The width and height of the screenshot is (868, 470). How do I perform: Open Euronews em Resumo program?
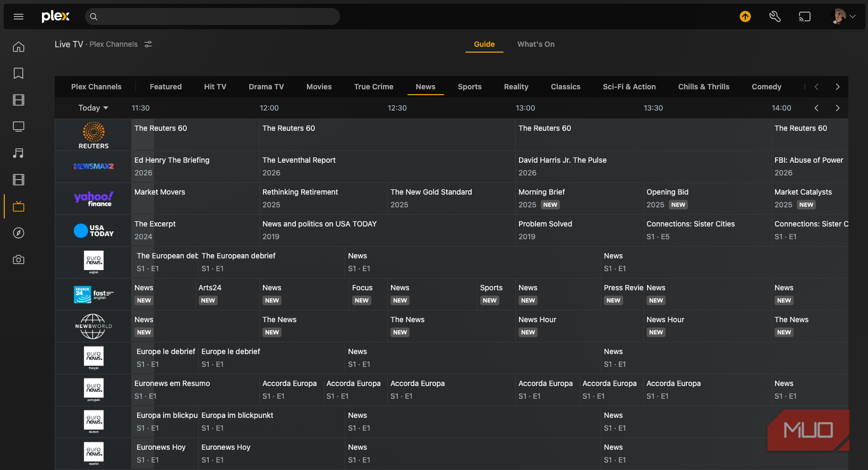point(195,390)
